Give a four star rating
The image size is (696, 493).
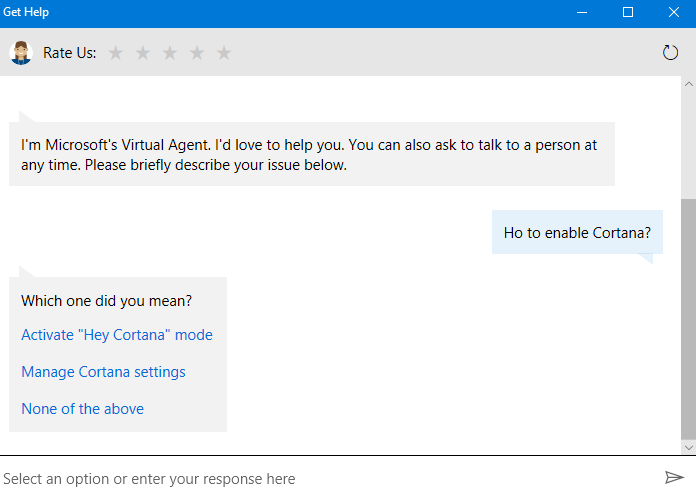197,53
